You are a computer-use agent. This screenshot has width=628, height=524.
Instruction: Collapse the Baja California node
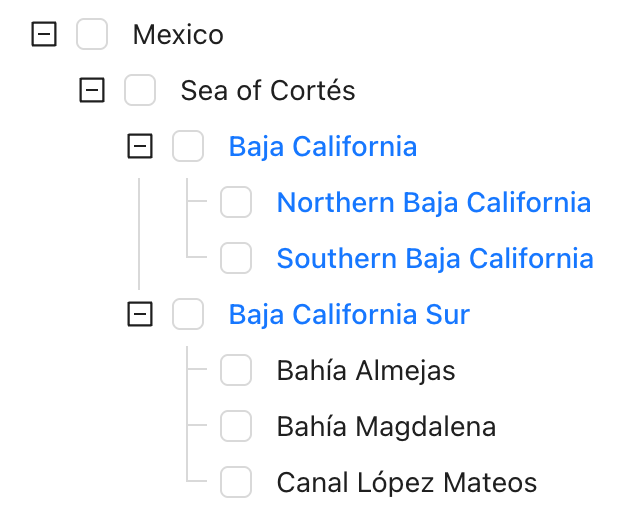point(140,147)
